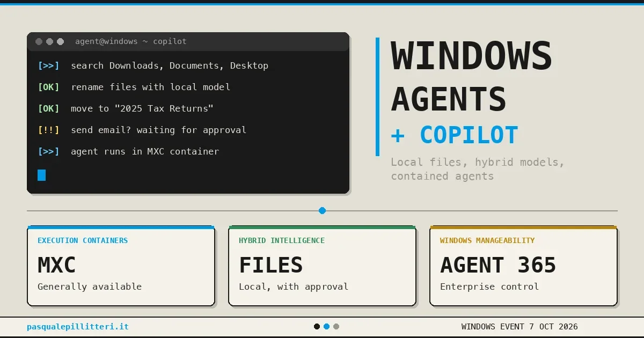The width and height of the screenshot is (644, 338).
Task: Select the 'move to "2025 Tax Returns"' line
Action: tap(142, 108)
